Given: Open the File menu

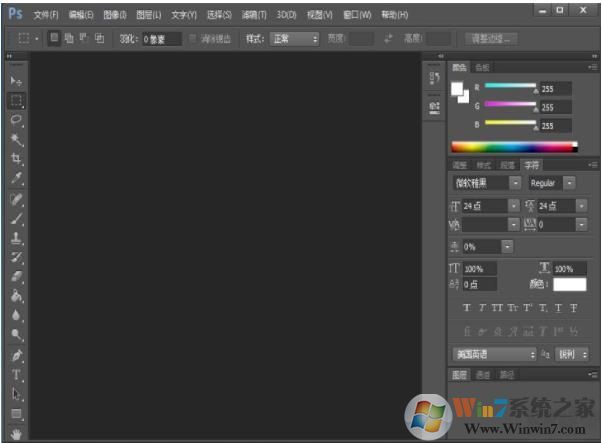Looking at the screenshot, I should pyautogui.click(x=46, y=15).
